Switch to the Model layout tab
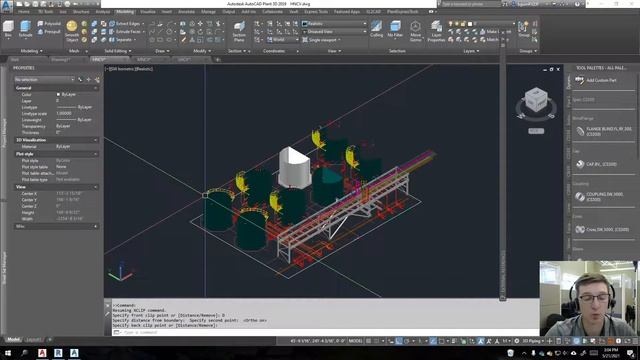 (x=13, y=339)
